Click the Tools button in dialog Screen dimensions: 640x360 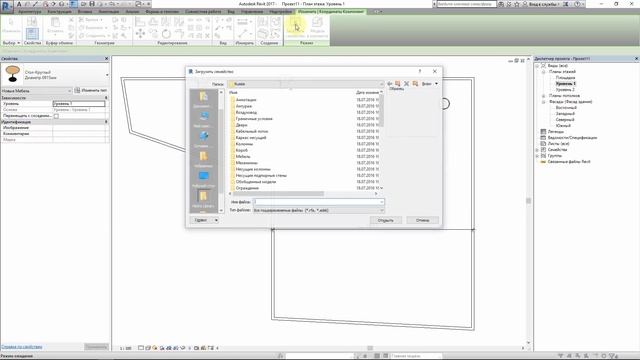click(201, 220)
